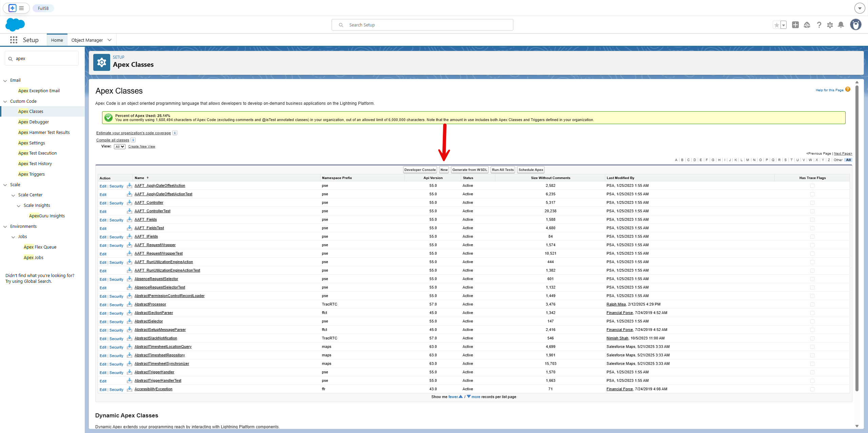Screen dimensions: 868x433
Task: Click the orange help icon beside Help for this Page
Action: 848,90
